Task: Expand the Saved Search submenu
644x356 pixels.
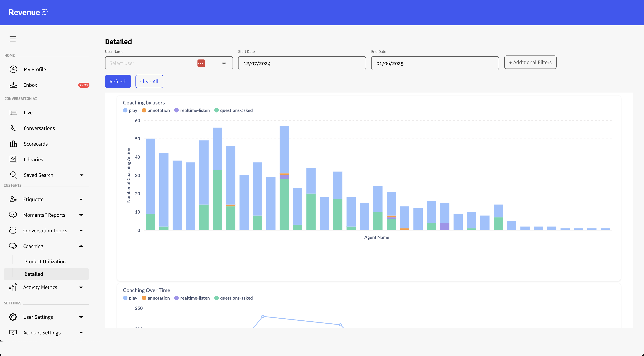Action: pos(81,175)
